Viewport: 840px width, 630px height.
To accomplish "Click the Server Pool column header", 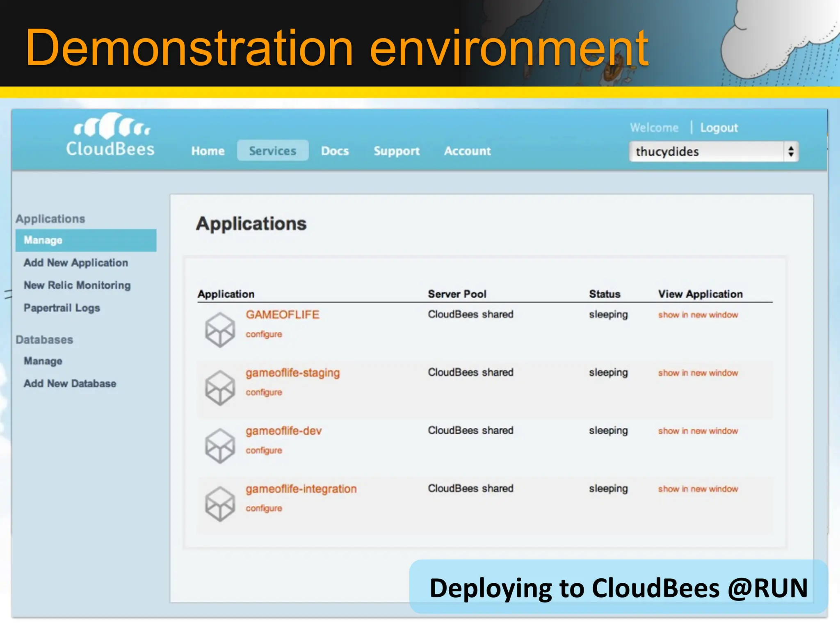I will pyautogui.click(x=457, y=294).
